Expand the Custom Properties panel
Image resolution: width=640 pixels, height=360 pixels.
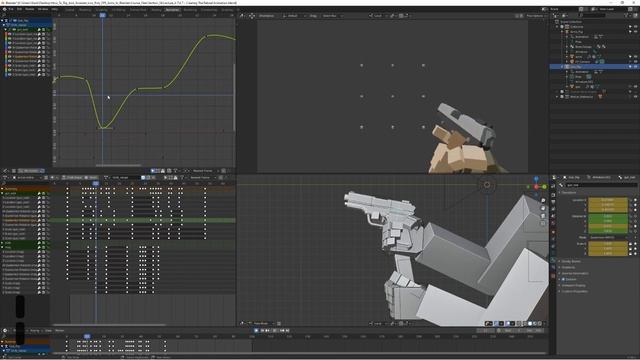click(x=573, y=291)
